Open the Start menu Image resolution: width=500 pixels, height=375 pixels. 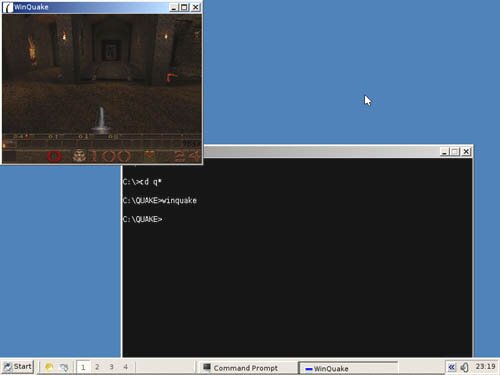click(18, 367)
